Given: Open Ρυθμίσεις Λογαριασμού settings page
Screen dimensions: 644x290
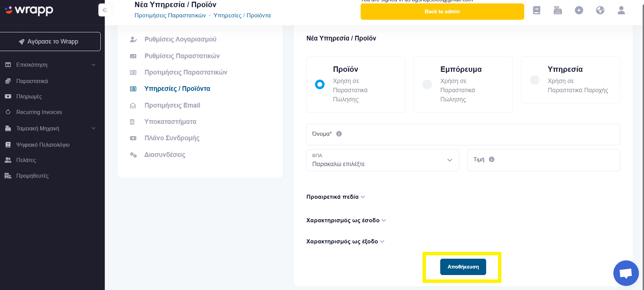Looking at the screenshot, I should pos(180,39).
